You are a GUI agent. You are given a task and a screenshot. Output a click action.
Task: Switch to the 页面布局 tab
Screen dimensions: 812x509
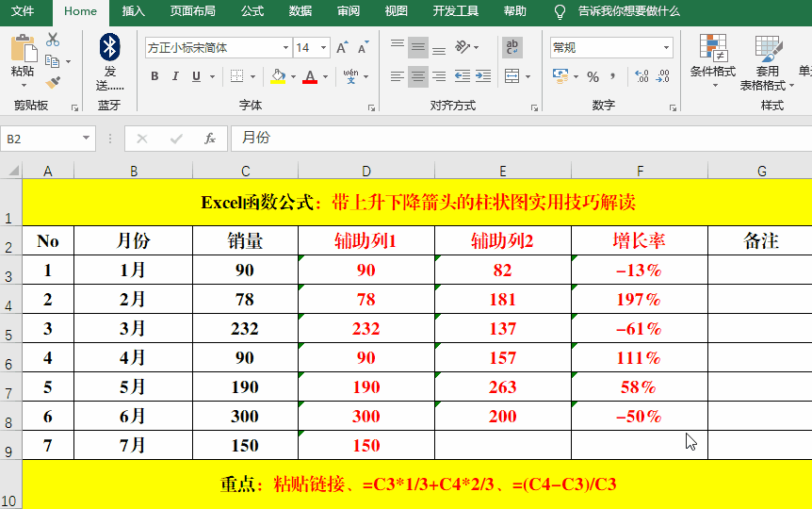[193, 11]
